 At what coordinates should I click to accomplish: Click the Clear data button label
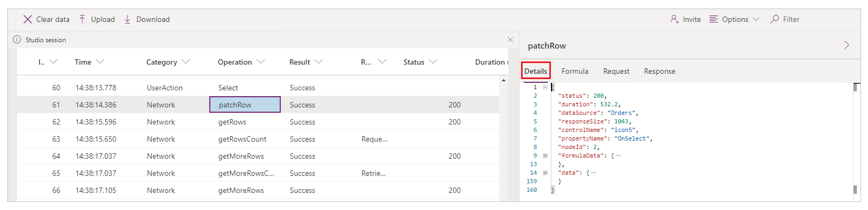[53, 19]
